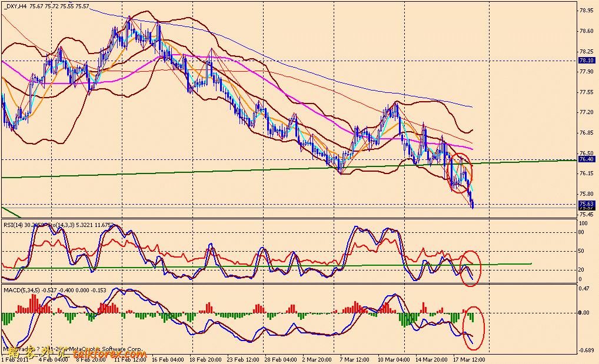Screen dimensions: 599x364
Task: Click the 76.85 price axis label
Action: 586,133
